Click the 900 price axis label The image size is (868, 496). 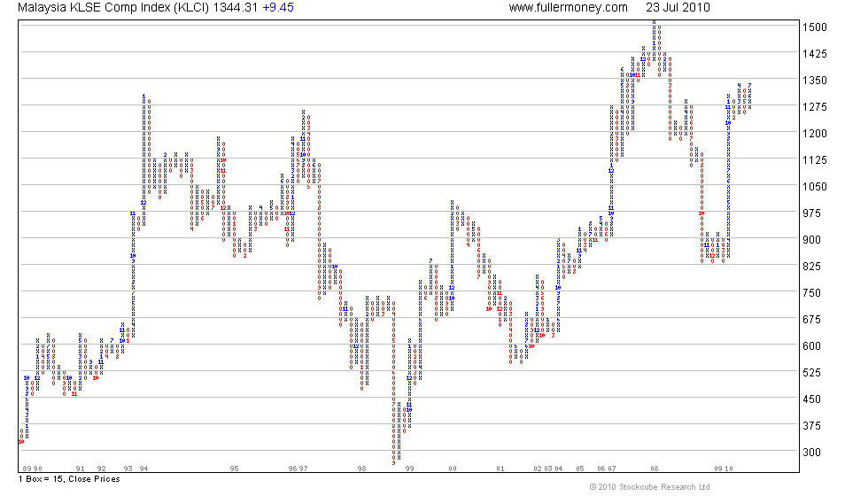pos(811,240)
